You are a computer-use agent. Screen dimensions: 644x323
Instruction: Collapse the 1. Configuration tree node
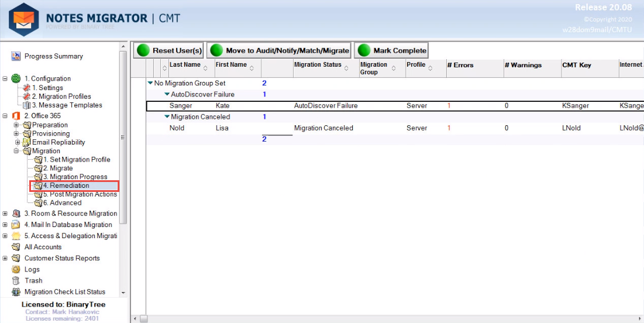click(5, 78)
